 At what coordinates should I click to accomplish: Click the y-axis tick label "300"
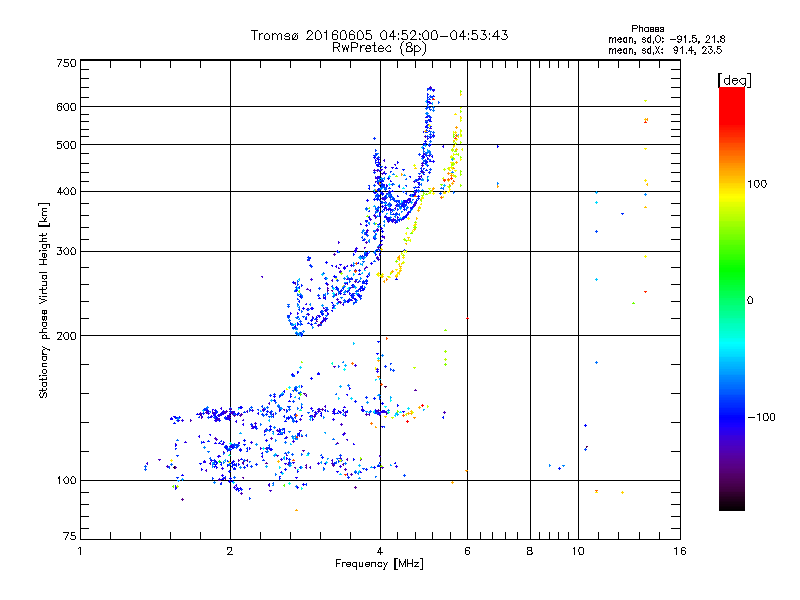(x=66, y=251)
